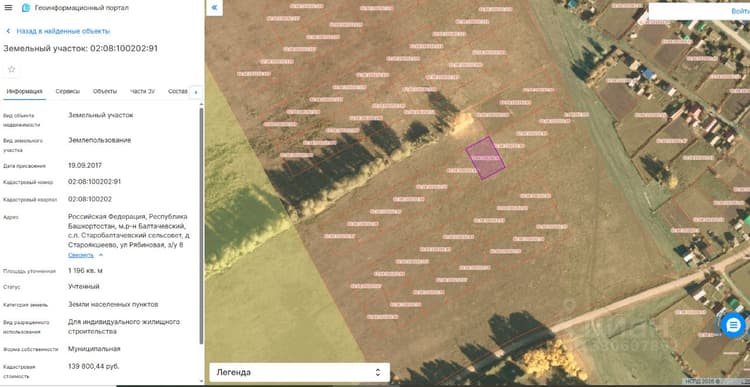Open the hamburger main menu
The image size is (750, 387).
pyautogui.click(x=8, y=8)
